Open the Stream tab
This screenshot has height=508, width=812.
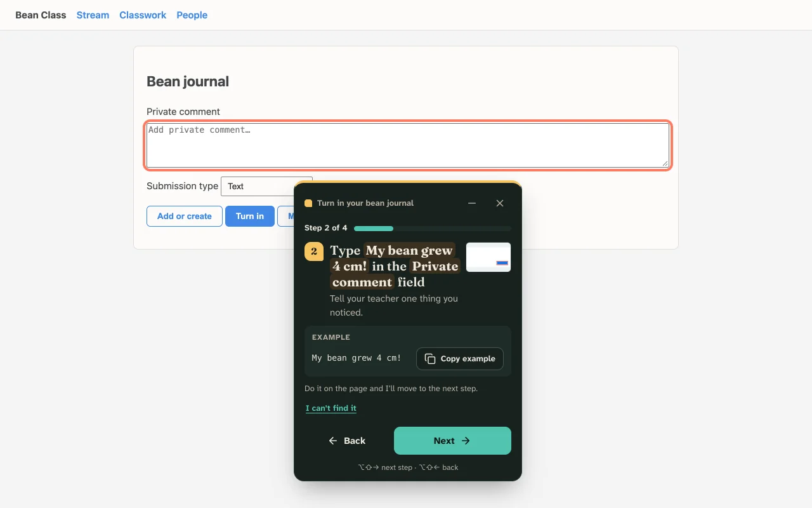coord(93,15)
